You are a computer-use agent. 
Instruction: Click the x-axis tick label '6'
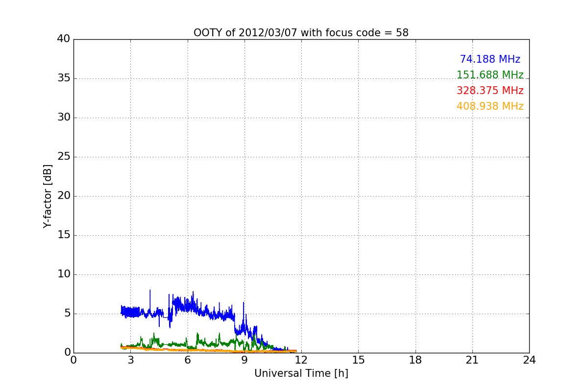pyautogui.click(x=187, y=360)
